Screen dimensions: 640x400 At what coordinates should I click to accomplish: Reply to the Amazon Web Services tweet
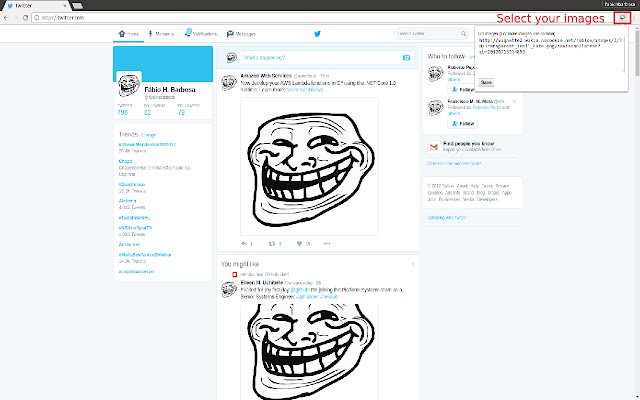click(244, 244)
